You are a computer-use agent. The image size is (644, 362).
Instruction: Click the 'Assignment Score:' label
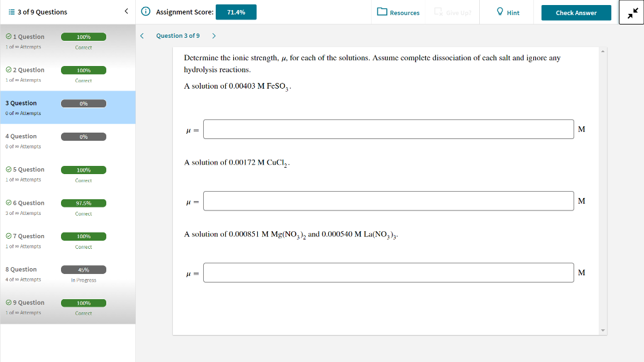point(185,12)
